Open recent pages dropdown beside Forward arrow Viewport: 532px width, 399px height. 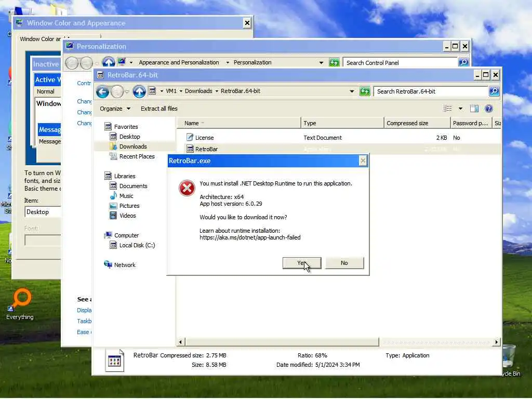[127, 91]
